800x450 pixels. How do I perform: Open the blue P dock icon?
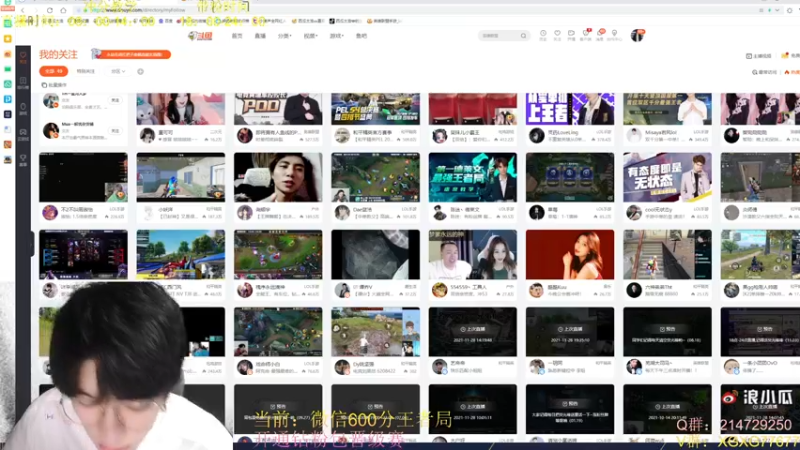pyautogui.click(x=7, y=99)
